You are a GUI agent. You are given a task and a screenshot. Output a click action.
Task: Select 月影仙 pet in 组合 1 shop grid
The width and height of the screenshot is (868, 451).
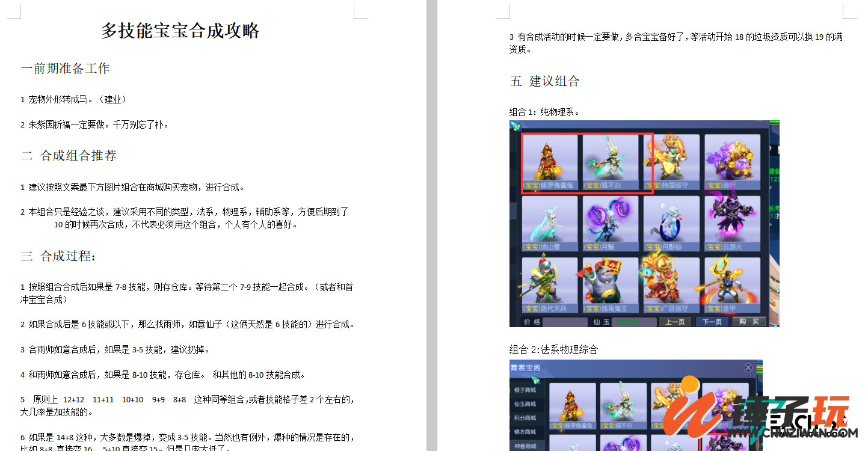point(671,224)
